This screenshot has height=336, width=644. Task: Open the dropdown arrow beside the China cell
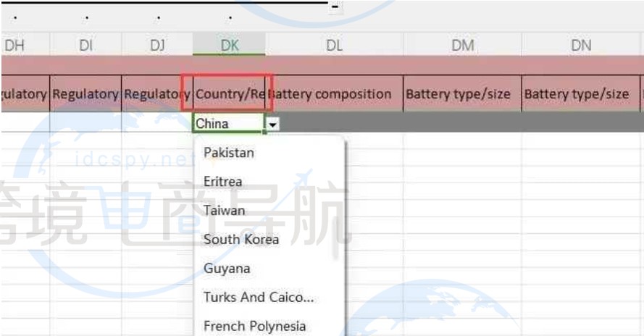[272, 125]
